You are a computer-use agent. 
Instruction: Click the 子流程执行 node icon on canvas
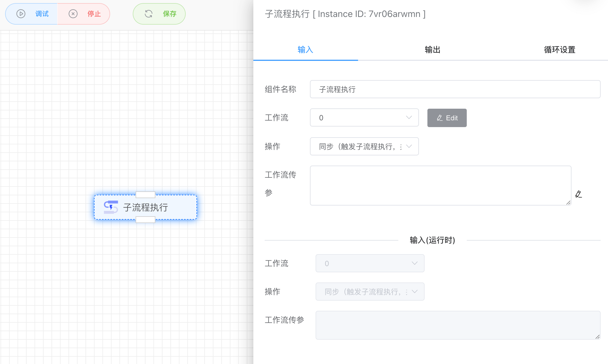111,207
